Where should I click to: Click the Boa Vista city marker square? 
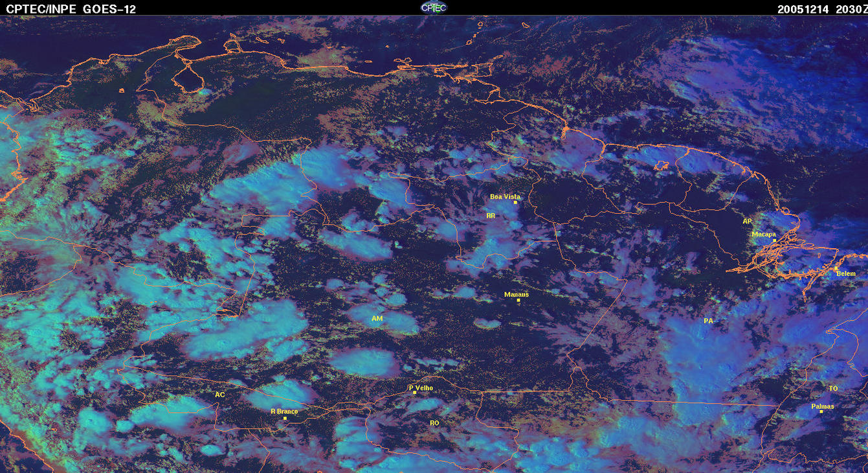point(516,202)
